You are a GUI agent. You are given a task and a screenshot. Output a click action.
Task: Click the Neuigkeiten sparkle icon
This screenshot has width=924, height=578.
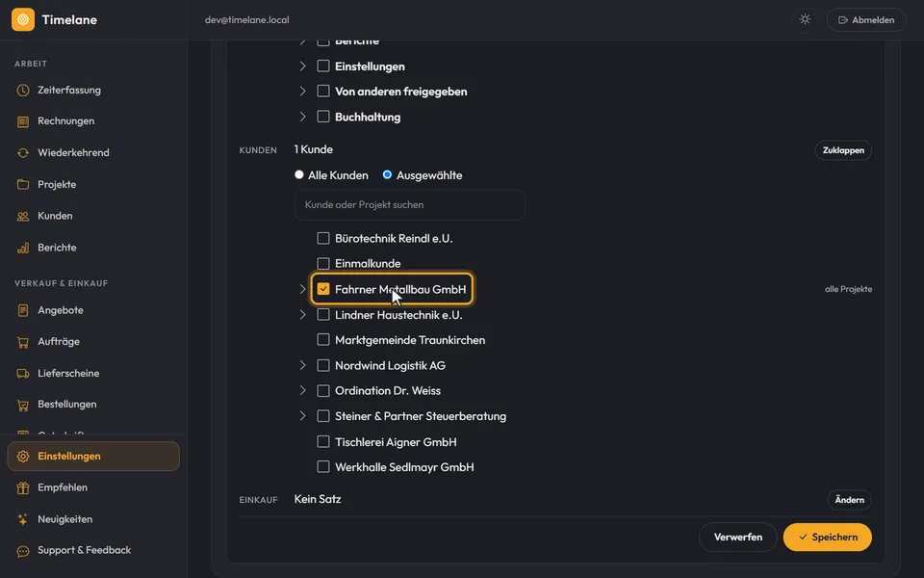pos(23,519)
